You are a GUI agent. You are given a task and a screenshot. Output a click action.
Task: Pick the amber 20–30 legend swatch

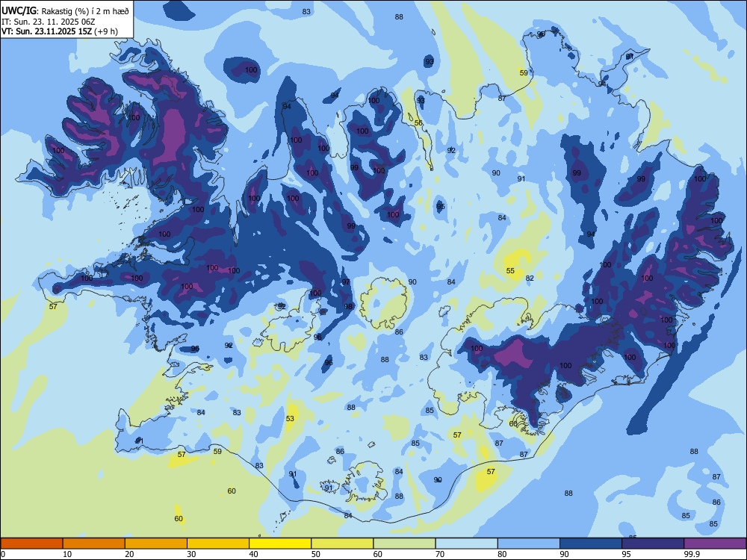click(x=156, y=544)
